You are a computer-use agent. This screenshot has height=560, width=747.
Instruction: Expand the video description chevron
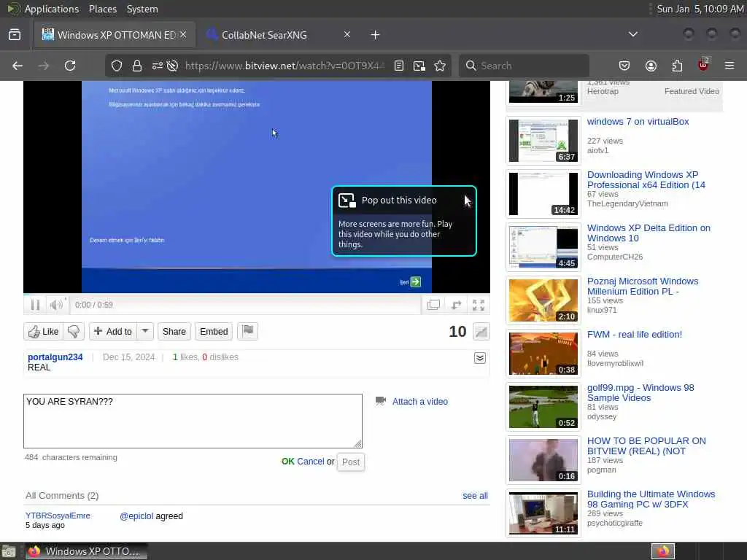tap(480, 358)
